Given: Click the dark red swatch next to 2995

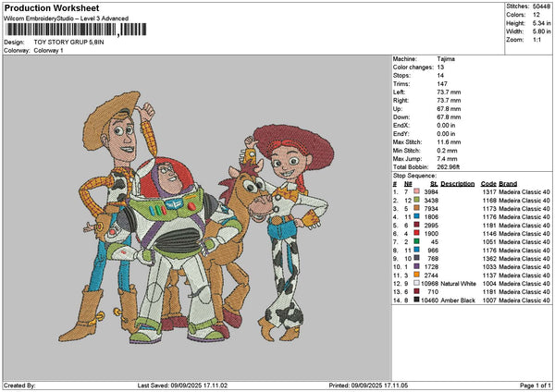Looking at the screenshot, I should [x=416, y=225].
